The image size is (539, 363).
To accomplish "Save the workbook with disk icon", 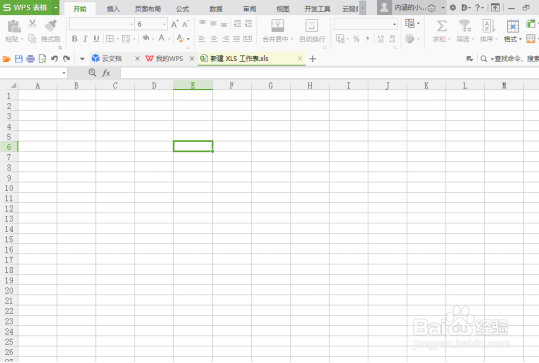I will click(19, 59).
